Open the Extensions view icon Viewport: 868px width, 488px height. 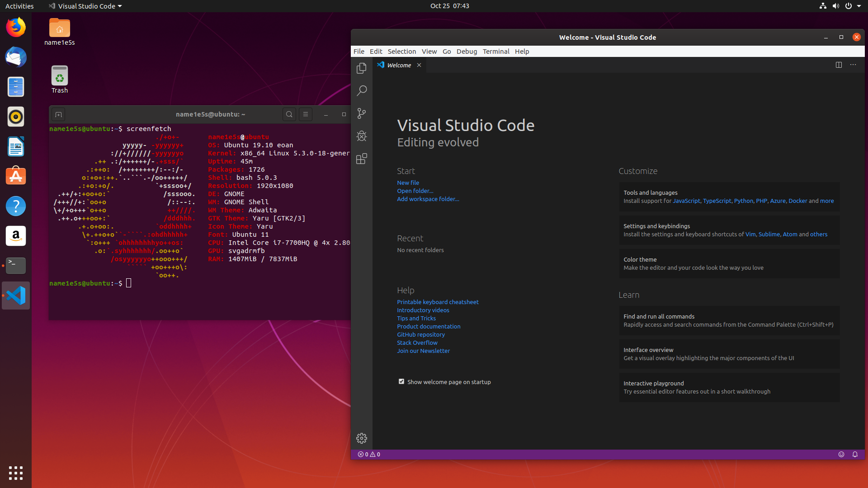click(361, 159)
